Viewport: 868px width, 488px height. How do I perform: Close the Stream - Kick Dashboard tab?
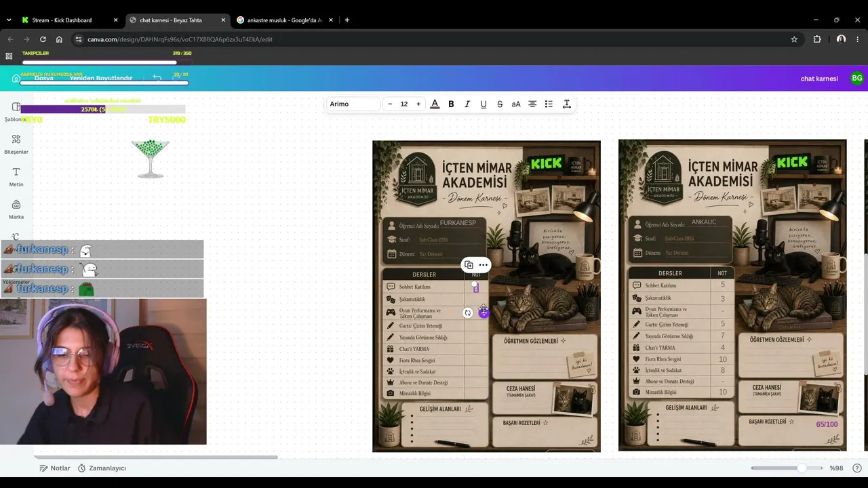point(115,20)
